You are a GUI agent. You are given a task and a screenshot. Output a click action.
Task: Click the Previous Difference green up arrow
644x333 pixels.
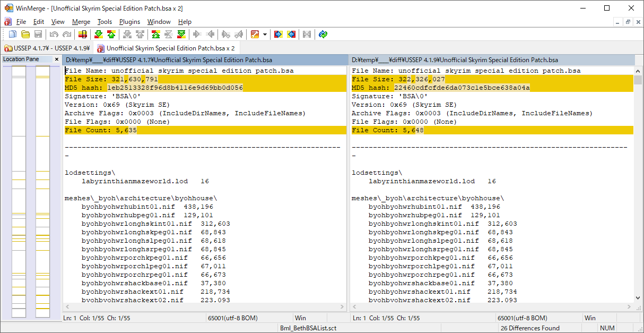(x=111, y=35)
